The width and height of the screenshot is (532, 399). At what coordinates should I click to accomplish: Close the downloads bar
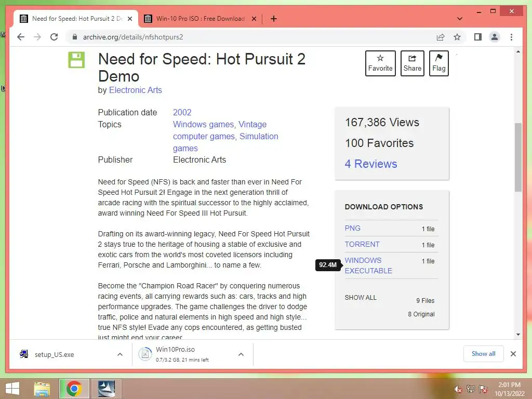[513, 354]
